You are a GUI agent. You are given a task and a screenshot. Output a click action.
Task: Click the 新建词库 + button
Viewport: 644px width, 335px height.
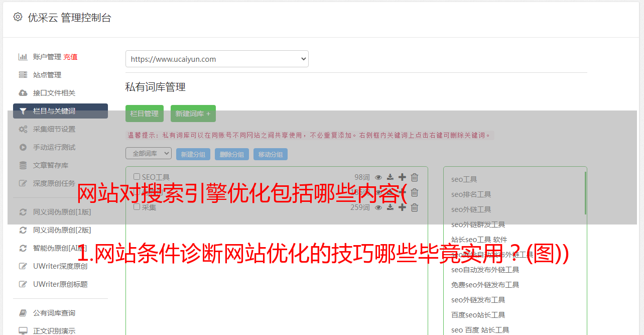click(x=193, y=114)
